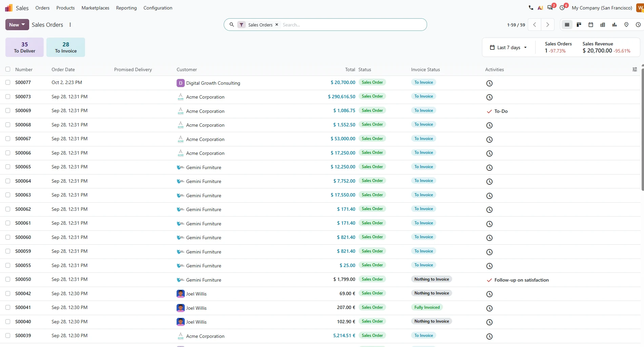The width and height of the screenshot is (644, 347).
Task: Open the Last 7 days period dropdown
Action: click(508, 47)
